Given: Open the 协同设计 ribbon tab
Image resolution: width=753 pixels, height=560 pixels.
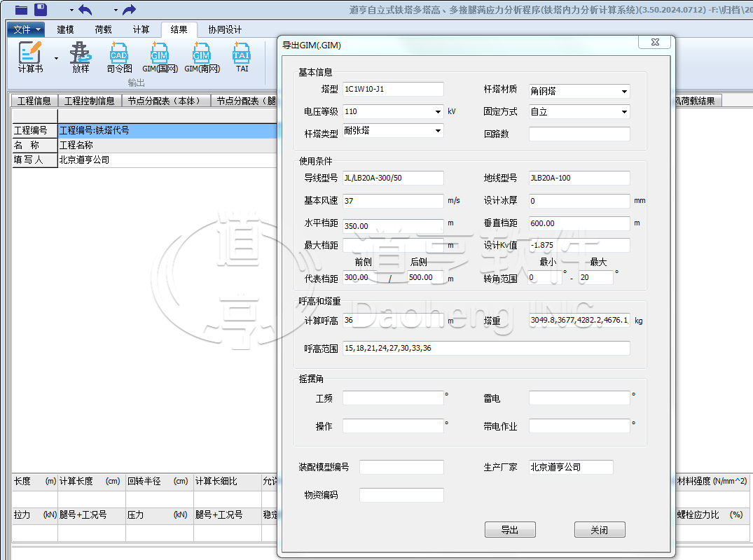Looking at the screenshot, I should coord(225,30).
